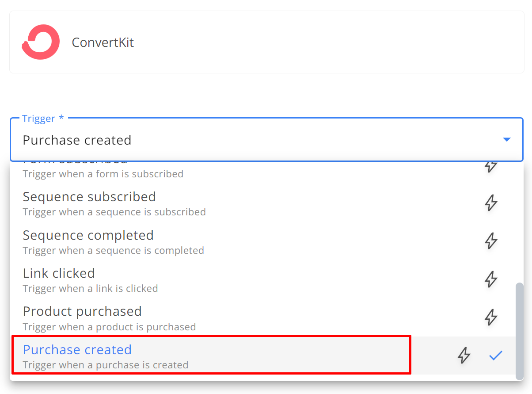
Task: Select the highlighted Purchase created option
Action: 262,356
